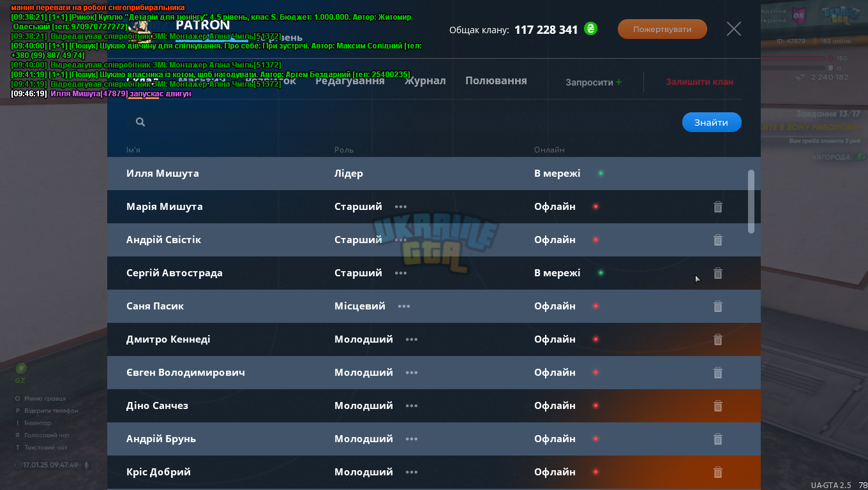Open the Місцевий role dots for Саня Пасик
This screenshot has width=868, height=490.
point(404,306)
